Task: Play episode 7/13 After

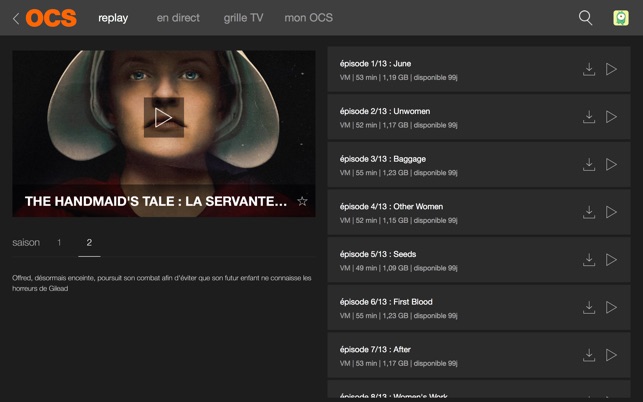Action: coord(611,355)
